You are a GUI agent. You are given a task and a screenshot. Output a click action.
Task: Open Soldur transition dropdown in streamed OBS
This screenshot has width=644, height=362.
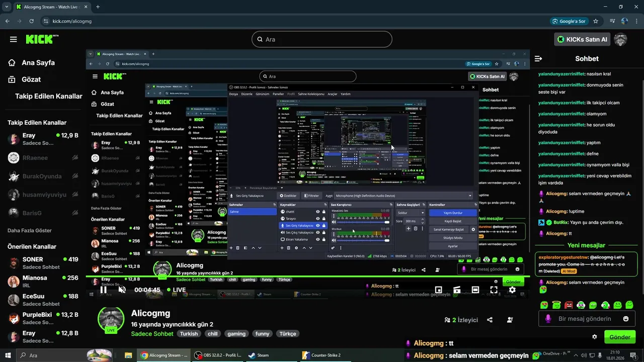click(411, 213)
